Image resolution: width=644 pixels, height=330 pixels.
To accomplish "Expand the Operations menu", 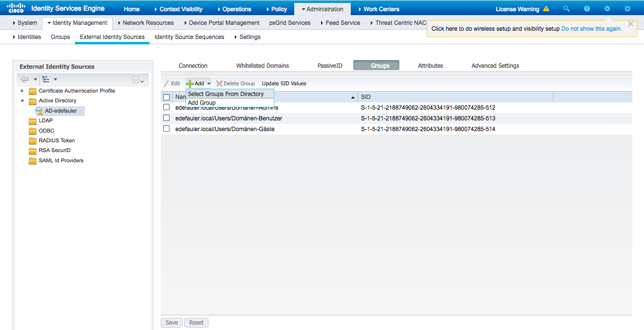I will (234, 9).
